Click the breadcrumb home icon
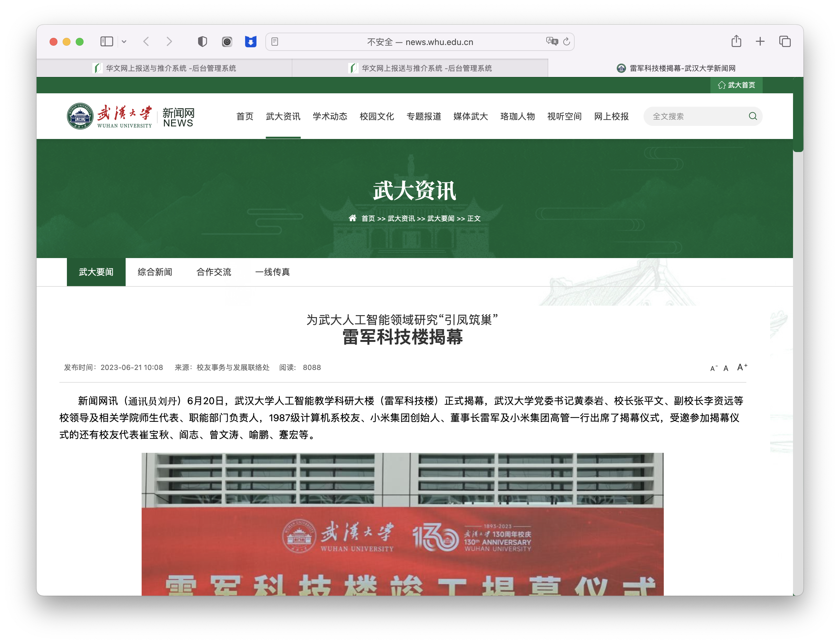The height and width of the screenshot is (644, 840). pyautogui.click(x=352, y=218)
